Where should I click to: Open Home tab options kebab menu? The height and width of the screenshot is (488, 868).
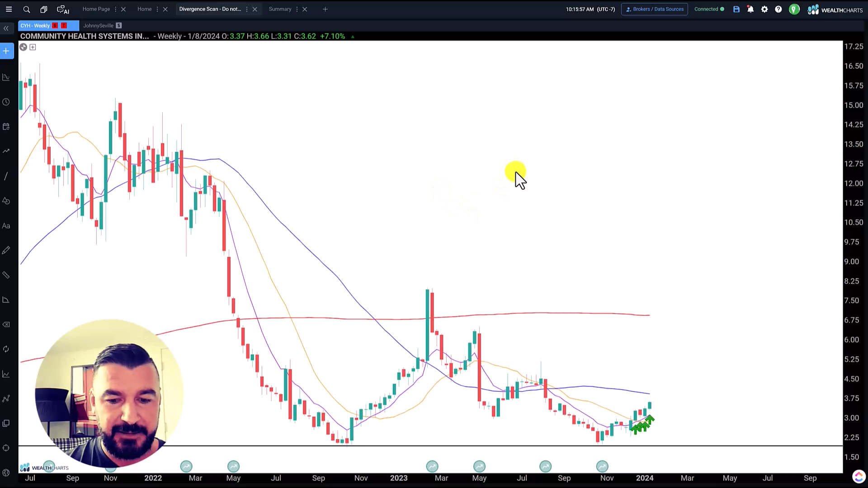tap(157, 9)
